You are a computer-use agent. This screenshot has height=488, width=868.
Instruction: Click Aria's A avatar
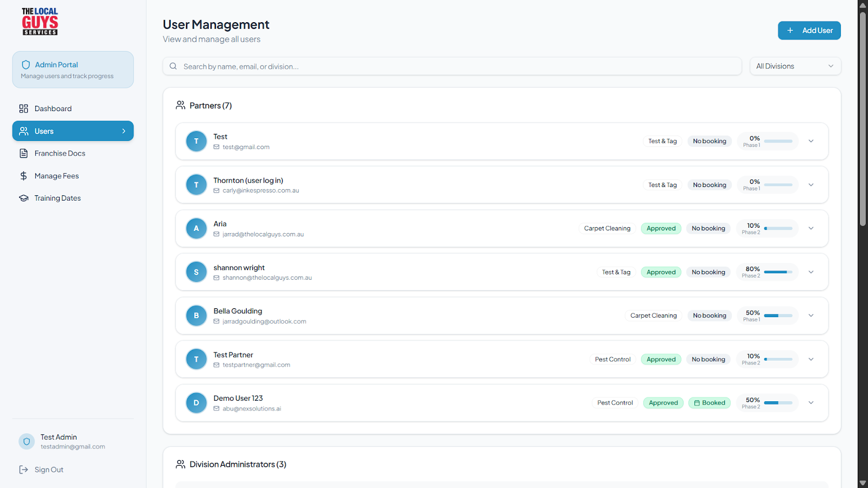(196, 228)
